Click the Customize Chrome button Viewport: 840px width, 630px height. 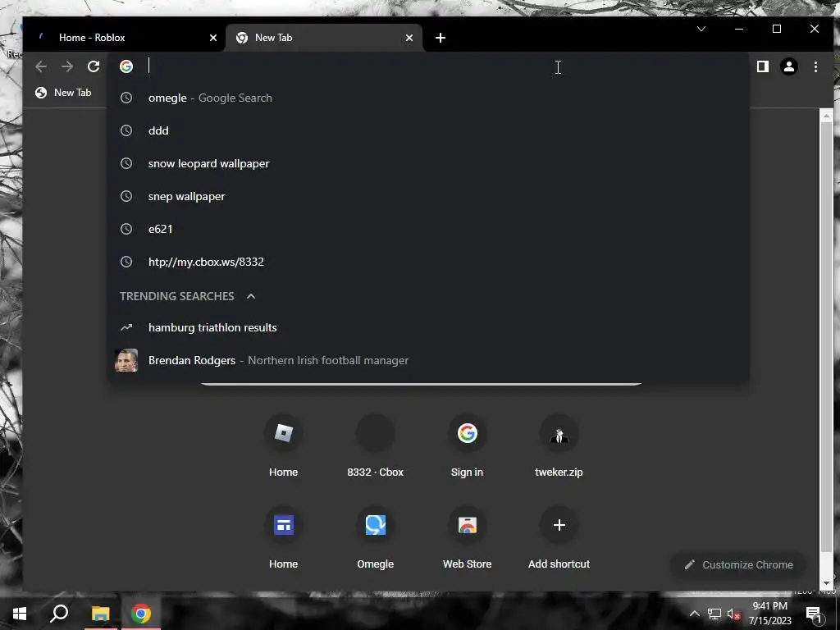click(x=738, y=564)
